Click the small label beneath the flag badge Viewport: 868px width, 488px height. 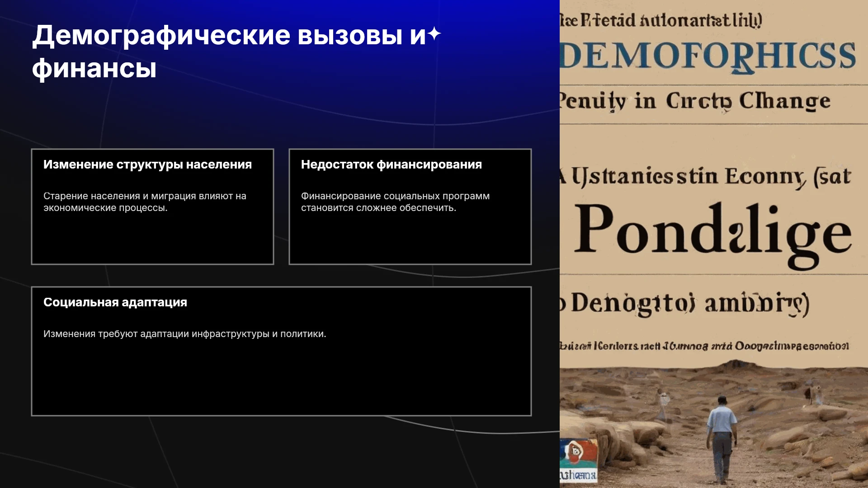tap(578, 475)
